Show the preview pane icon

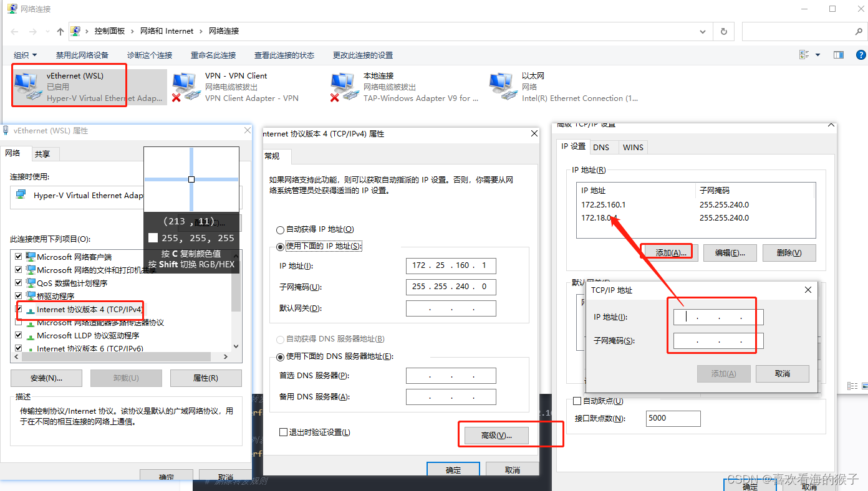coord(839,55)
